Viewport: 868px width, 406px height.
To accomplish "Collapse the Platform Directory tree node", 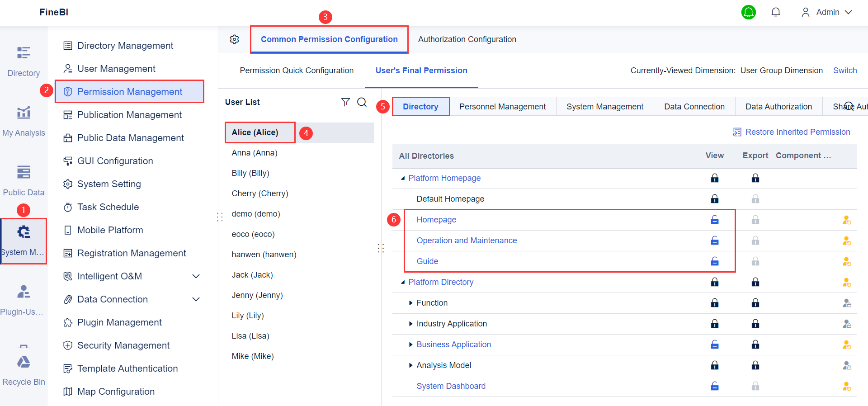I will click(403, 282).
